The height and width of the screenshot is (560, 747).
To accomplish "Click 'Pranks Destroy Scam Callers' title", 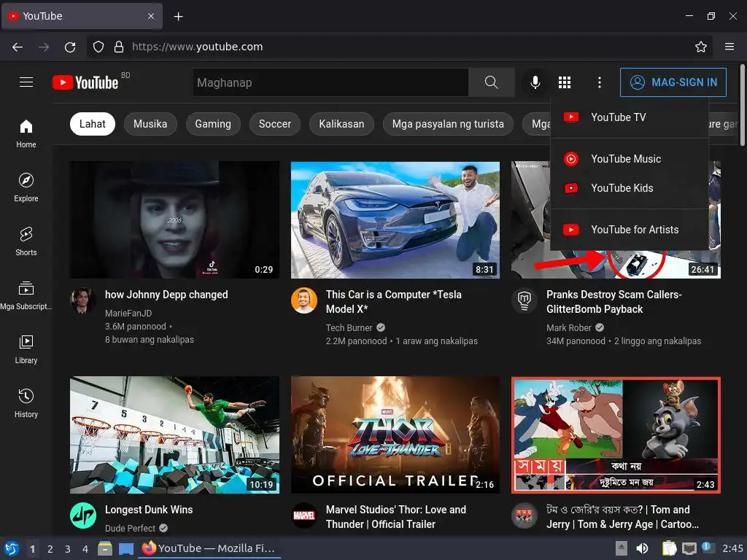I will pyautogui.click(x=614, y=301).
